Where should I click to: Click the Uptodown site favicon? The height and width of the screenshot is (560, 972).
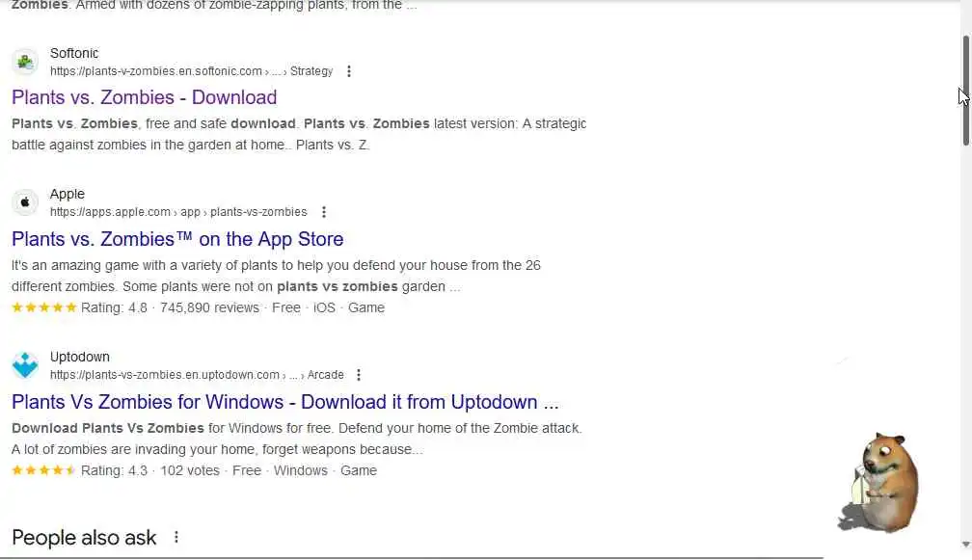pyautogui.click(x=25, y=365)
